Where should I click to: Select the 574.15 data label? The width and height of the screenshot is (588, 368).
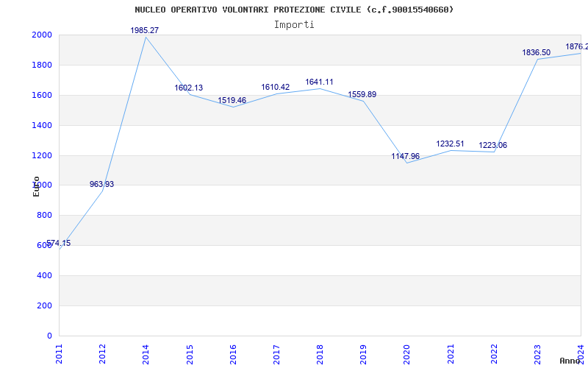(59, 243)
